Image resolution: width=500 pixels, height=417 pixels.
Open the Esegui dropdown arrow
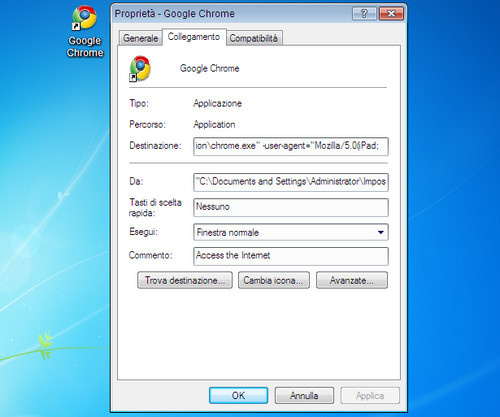(381, 232)
